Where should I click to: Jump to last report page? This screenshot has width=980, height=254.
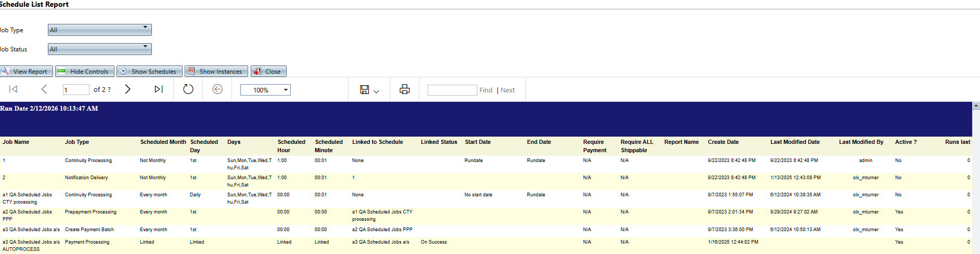[x=158, y=89]
